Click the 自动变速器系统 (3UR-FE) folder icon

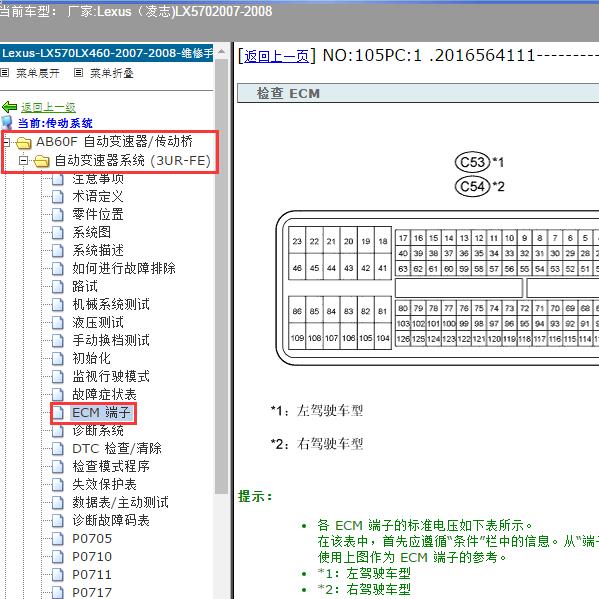tap(42, 161)
